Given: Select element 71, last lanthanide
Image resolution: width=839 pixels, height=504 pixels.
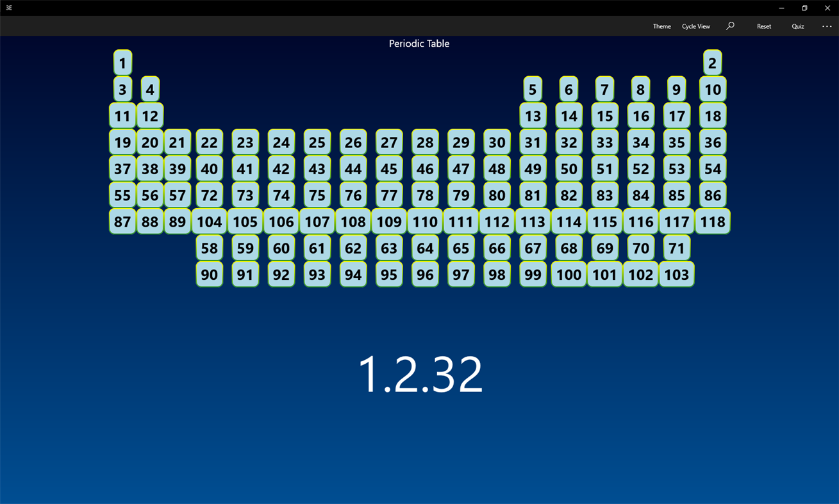Looking at the screenshot, I should click(676, 247).
